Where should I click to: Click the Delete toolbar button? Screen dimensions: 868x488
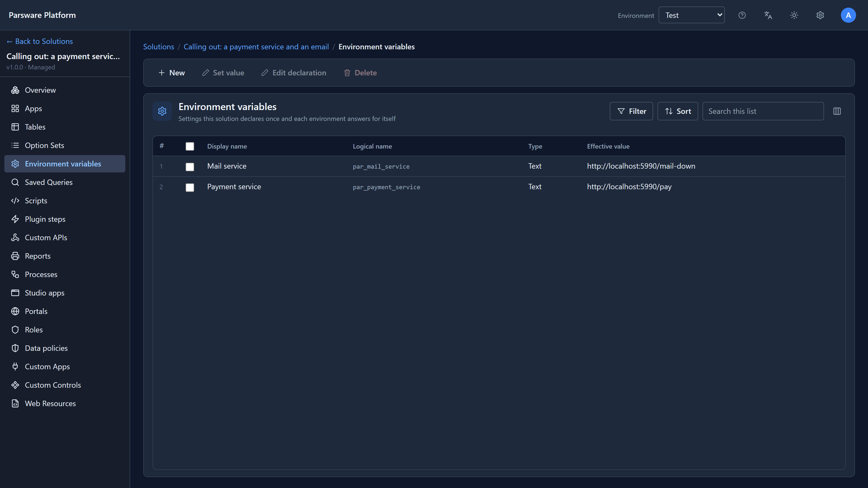point(360,73)
